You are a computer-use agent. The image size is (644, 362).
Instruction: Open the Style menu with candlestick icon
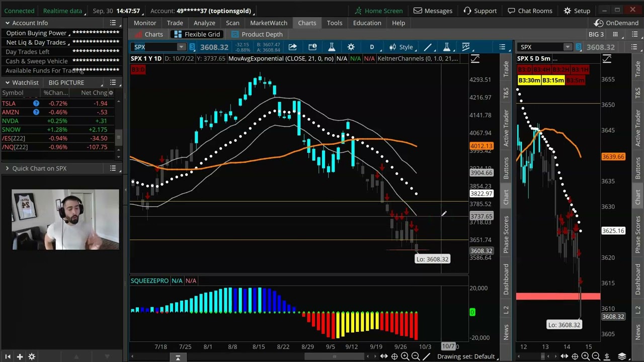401,47
